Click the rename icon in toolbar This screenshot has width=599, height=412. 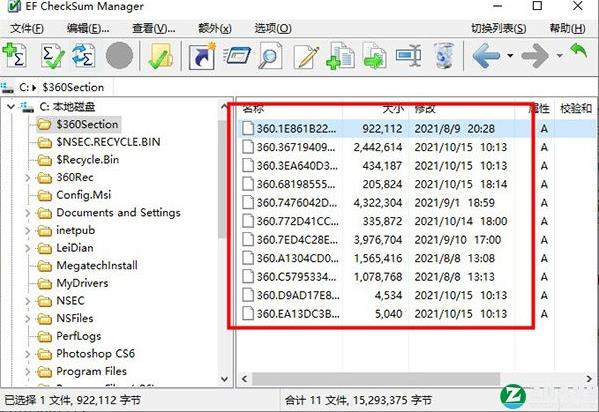[408, 56]
